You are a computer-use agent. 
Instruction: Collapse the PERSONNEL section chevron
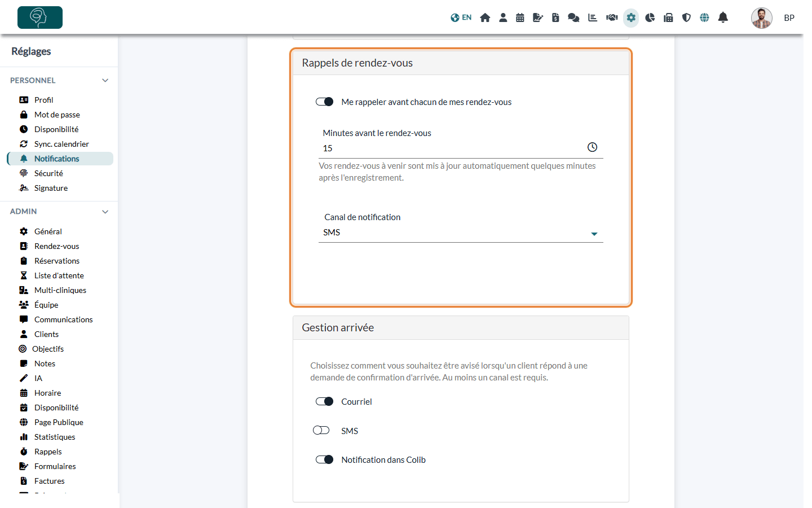105,80
